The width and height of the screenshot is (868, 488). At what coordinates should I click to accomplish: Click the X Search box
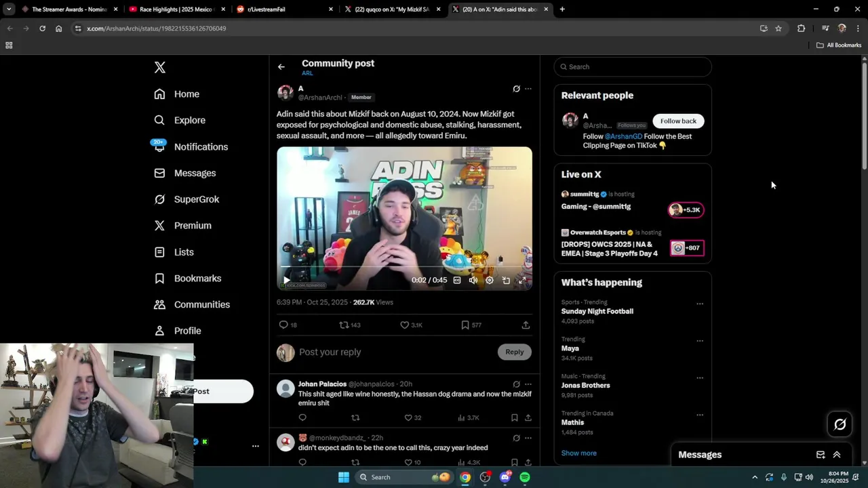click(x=633, y=66)
